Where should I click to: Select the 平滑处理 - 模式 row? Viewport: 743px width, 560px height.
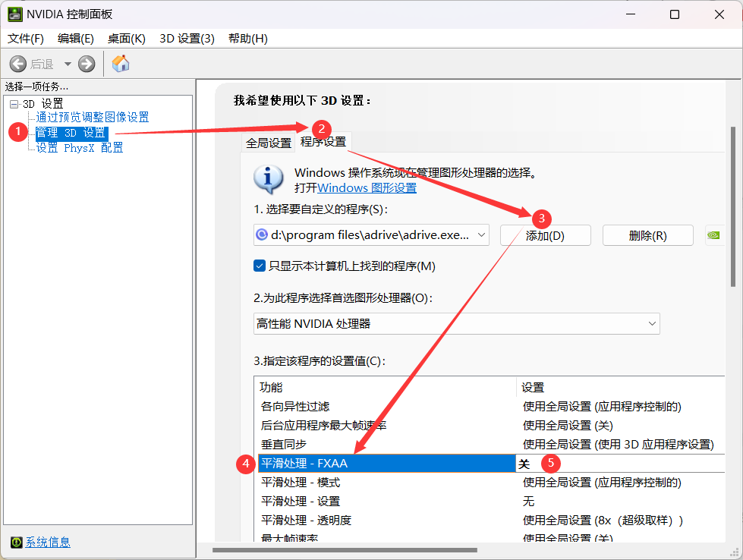[491, 483]
